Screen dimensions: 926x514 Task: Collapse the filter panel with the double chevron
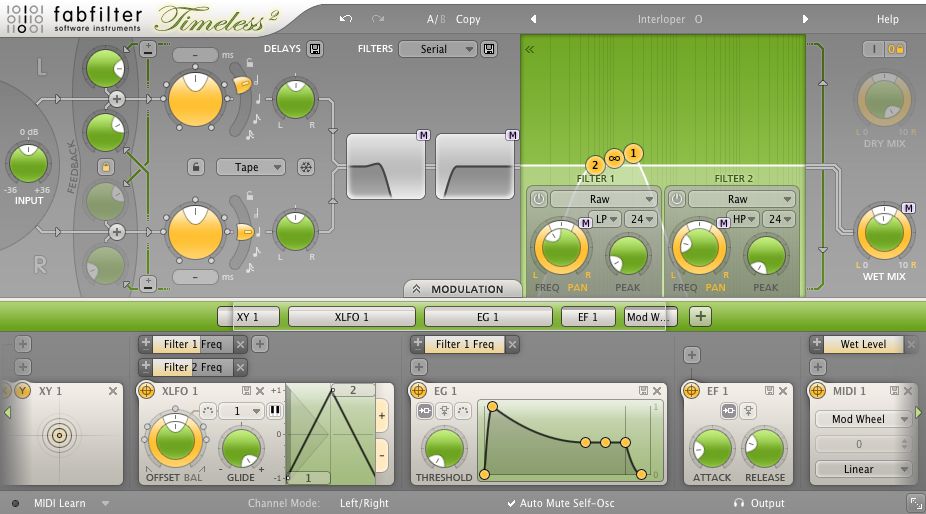point(530,50)
